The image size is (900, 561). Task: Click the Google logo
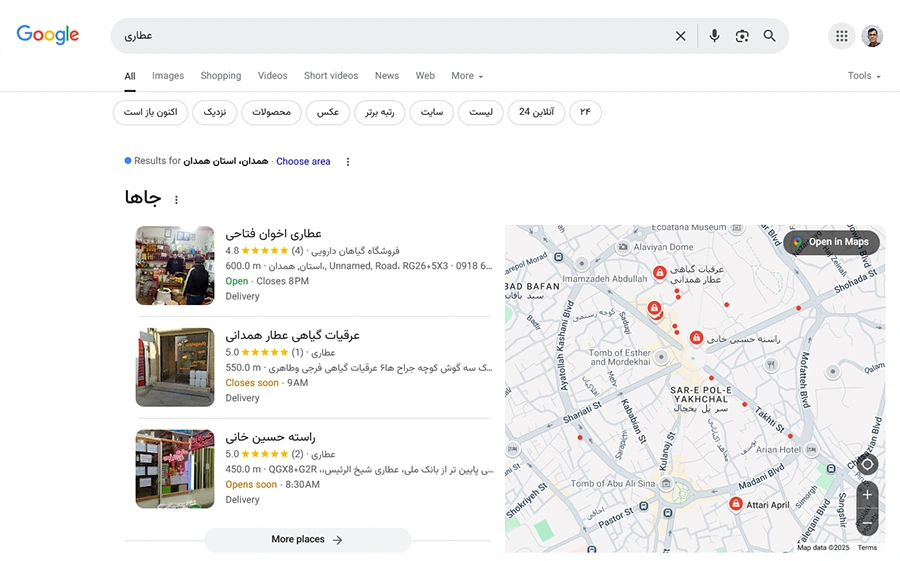coord(48,34)
